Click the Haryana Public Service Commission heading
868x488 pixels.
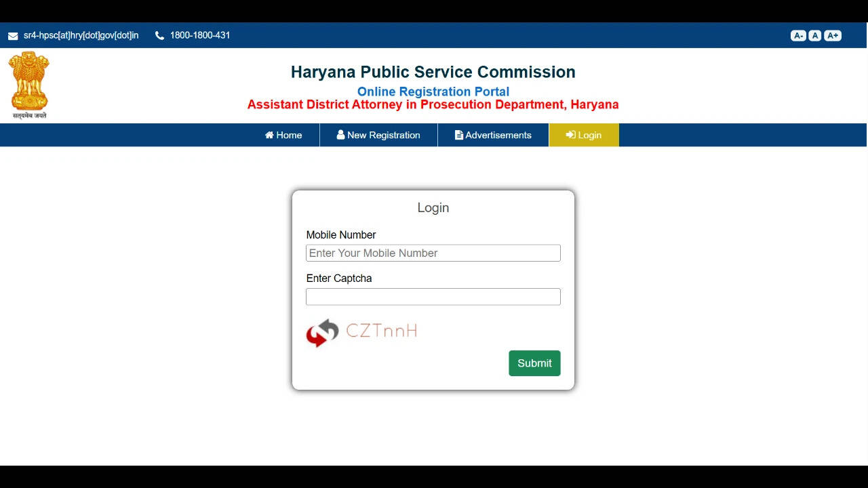coord(433,72)
